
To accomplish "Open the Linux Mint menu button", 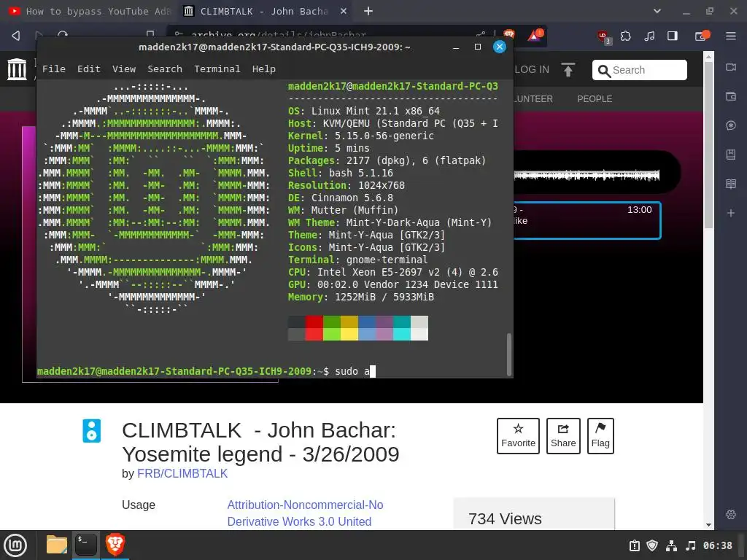I will click(15, 545).
